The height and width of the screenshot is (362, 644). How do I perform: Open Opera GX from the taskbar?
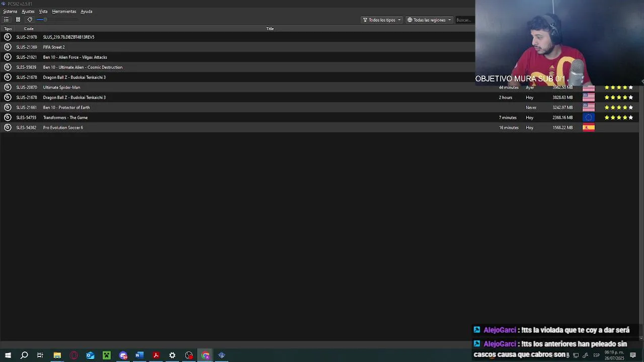74,355
